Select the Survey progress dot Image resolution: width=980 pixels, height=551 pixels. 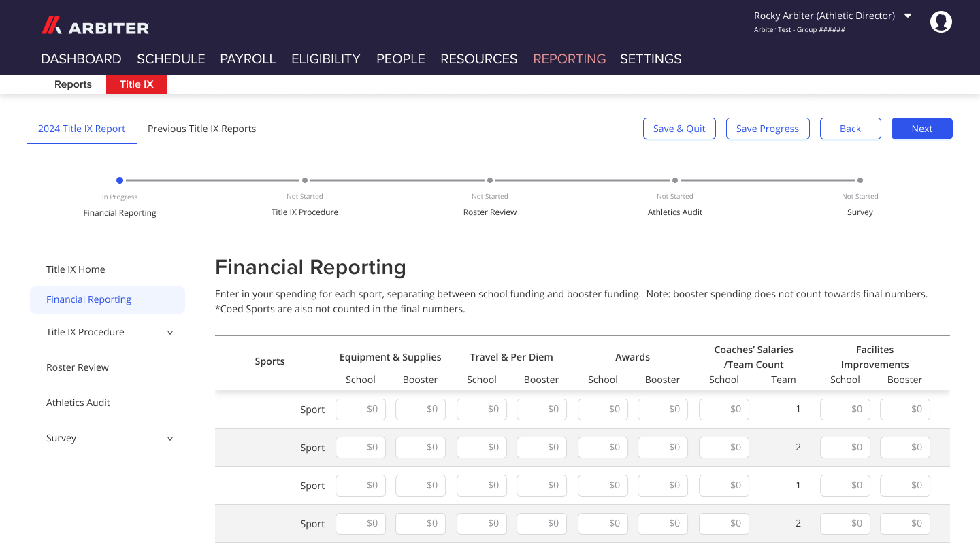pyautogui.click(x=860, y=180)
